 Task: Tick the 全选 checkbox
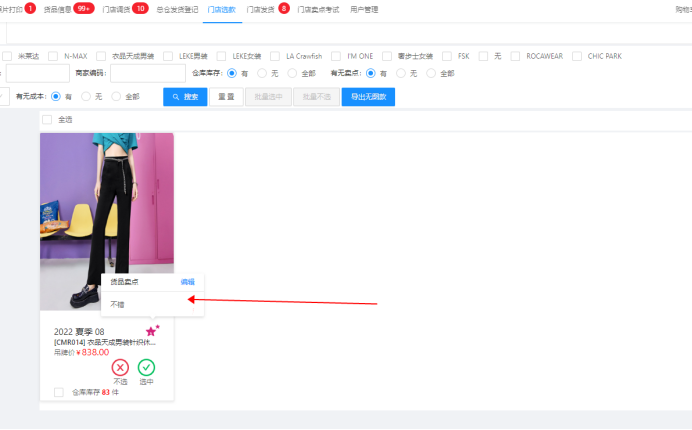pyautogui.click(x=47, y=119)
